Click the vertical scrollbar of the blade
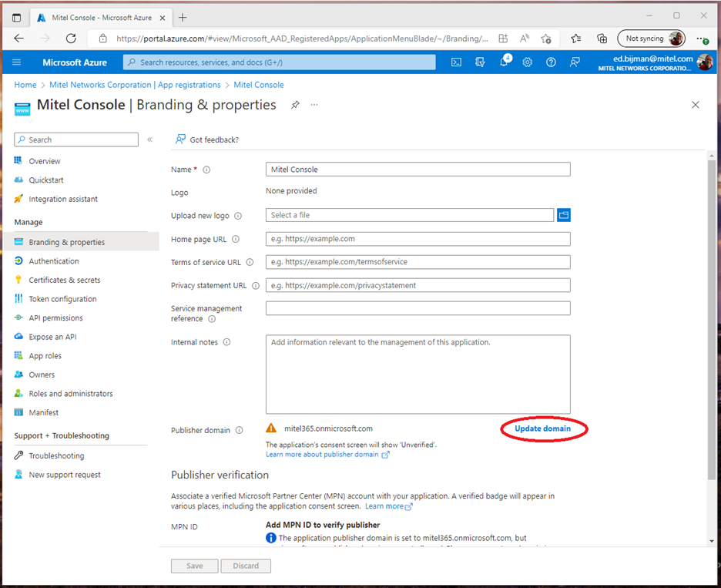This screenshot has width=721, height=588. [711, 308]
